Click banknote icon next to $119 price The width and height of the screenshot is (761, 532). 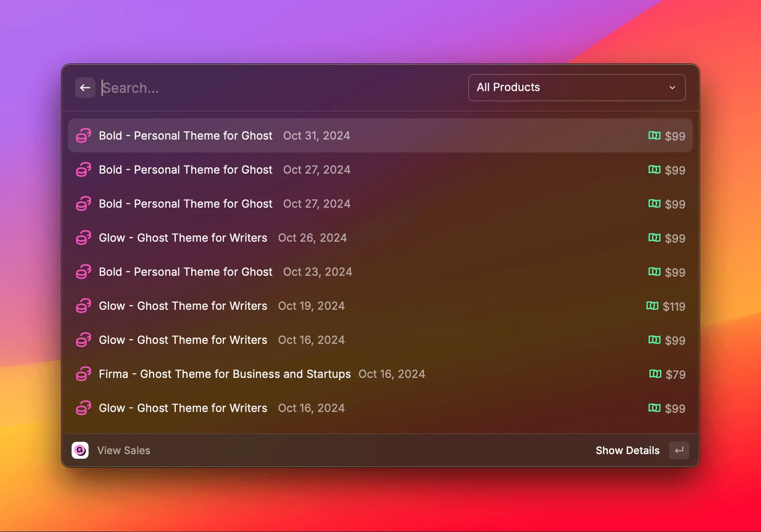pos(652,306)
